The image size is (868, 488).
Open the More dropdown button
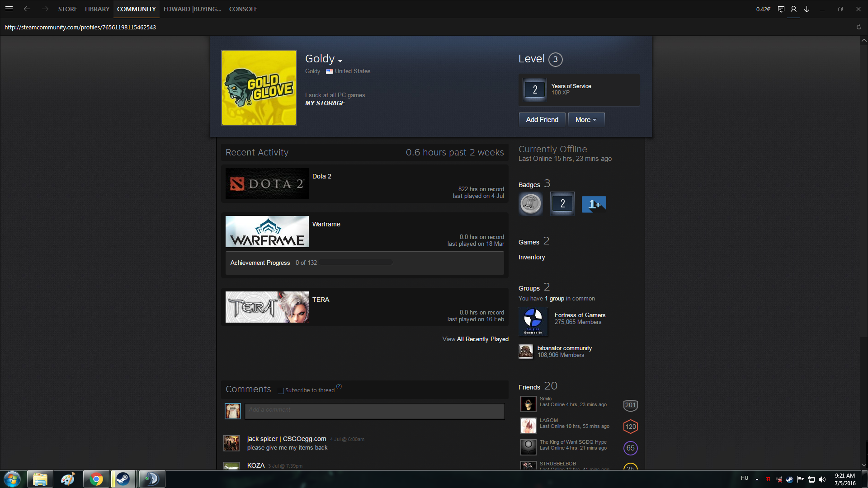point(586,120)
